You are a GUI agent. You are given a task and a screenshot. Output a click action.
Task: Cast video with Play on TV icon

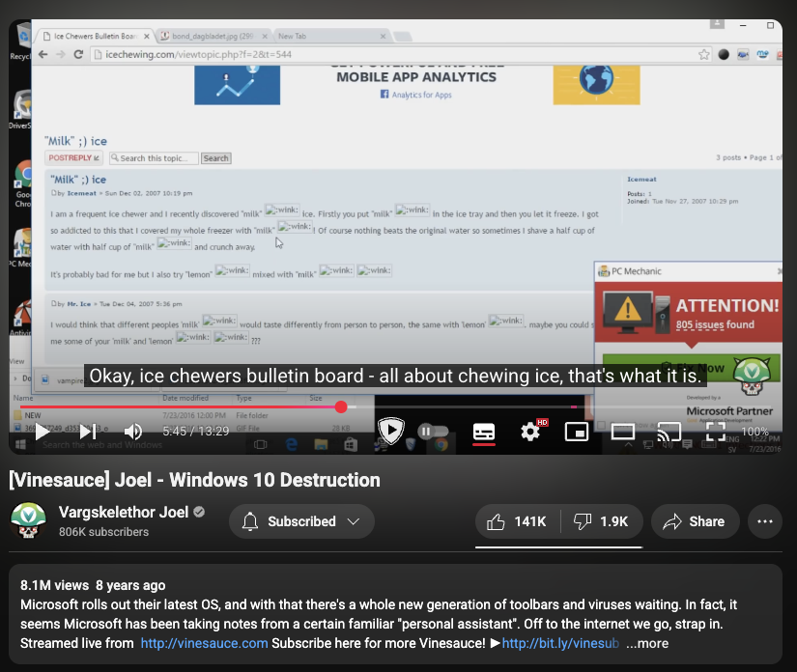point(669,432)
